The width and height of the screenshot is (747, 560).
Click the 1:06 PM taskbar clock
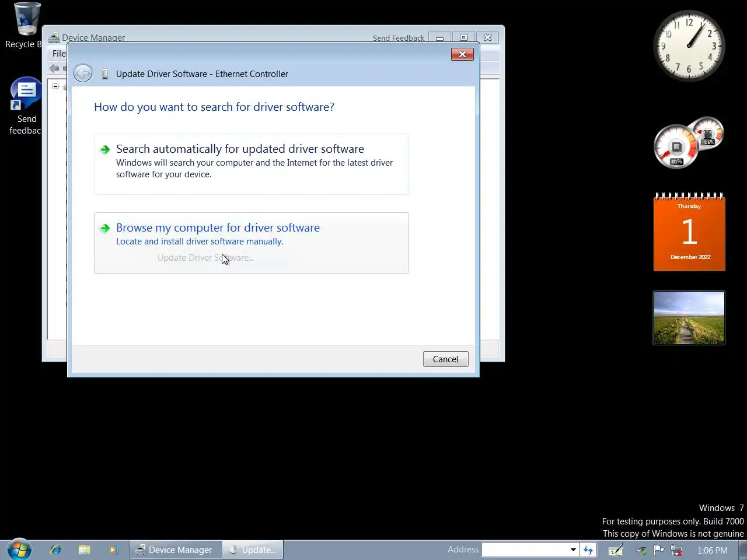(x=712, y=550)
